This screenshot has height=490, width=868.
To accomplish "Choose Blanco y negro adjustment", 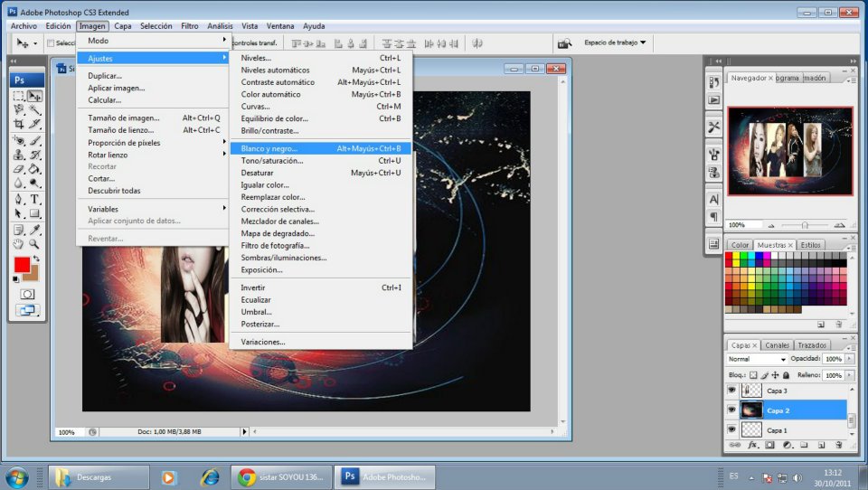I will [320, 148].
